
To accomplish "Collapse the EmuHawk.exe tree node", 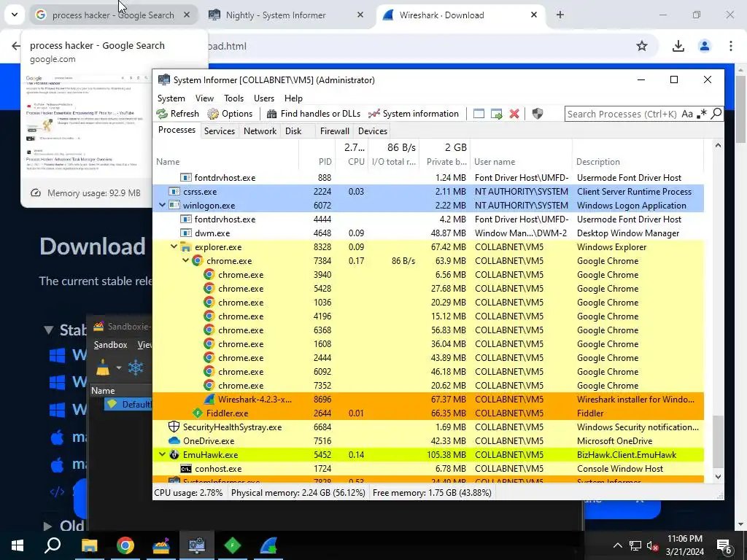I will coord(162,454).
